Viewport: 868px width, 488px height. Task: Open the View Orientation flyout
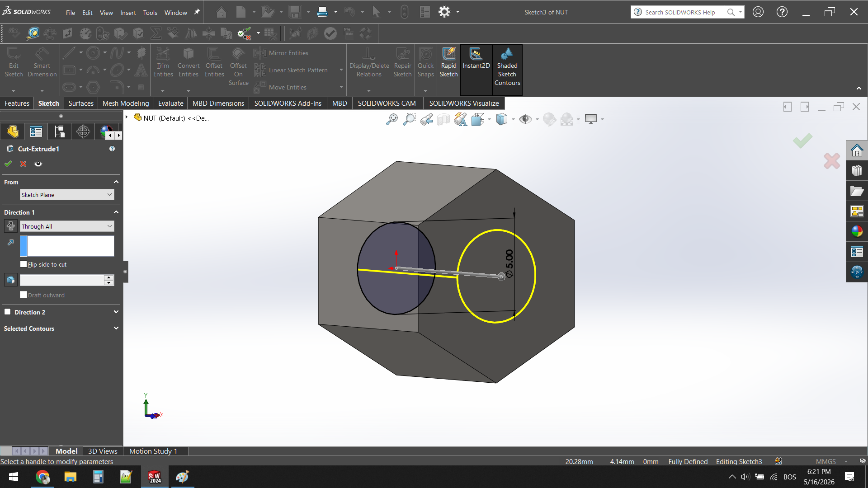[478, 119]
